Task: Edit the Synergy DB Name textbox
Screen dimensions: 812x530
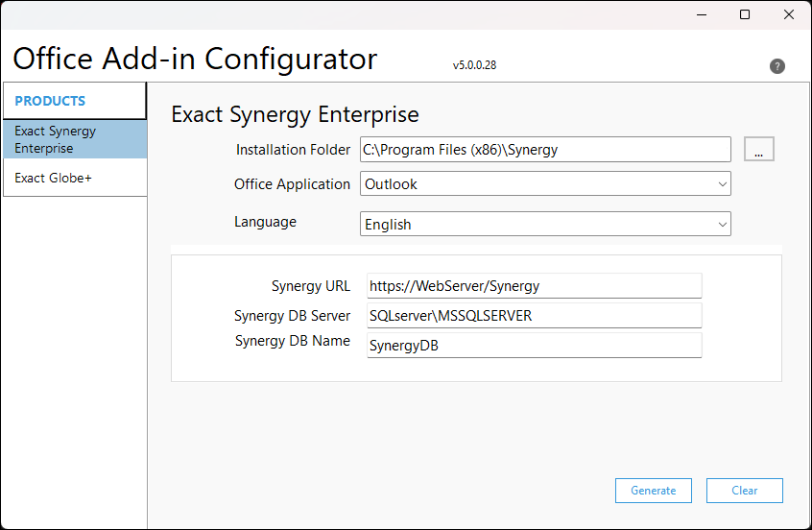Action: tap(534, 346)
